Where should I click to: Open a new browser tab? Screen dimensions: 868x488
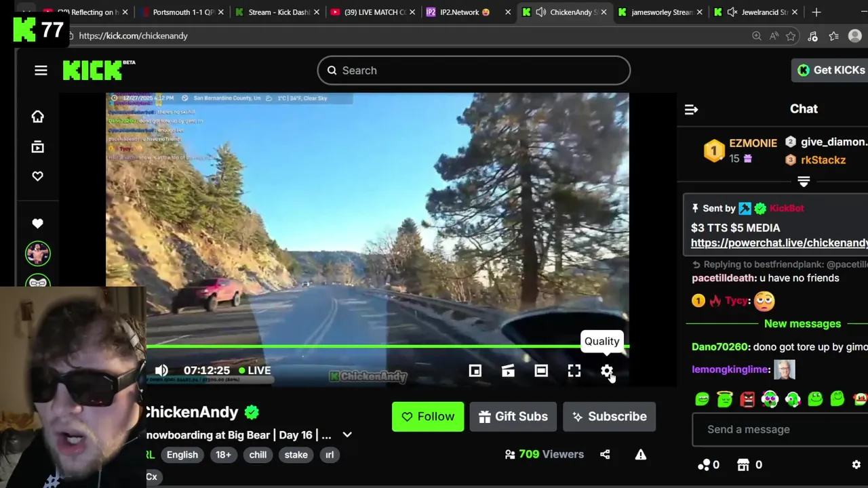816,12
